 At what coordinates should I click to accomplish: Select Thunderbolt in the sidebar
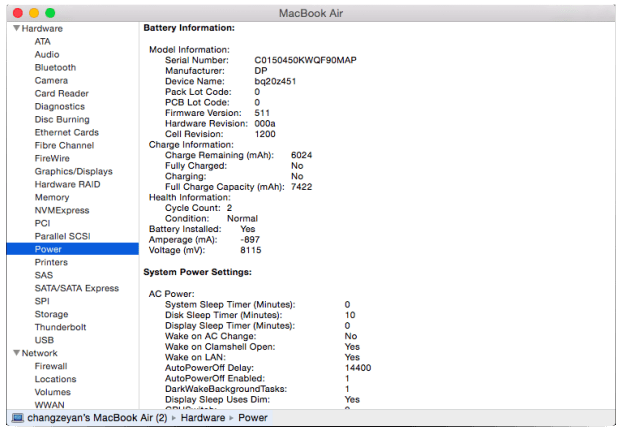coord(60,327)
